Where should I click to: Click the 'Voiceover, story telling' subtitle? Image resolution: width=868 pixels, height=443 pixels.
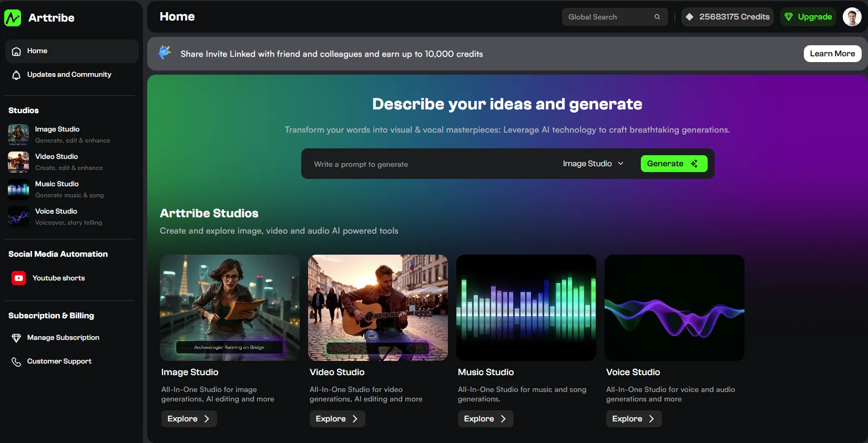[68, 223]
